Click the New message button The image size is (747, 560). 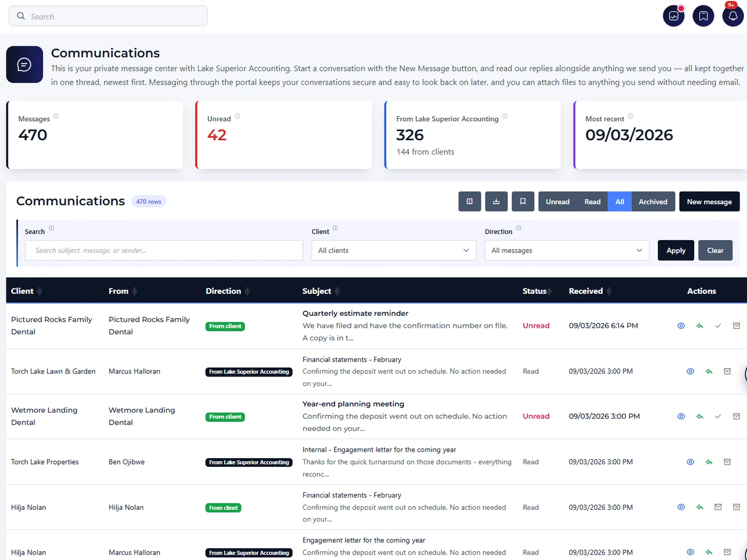(709, 202)
